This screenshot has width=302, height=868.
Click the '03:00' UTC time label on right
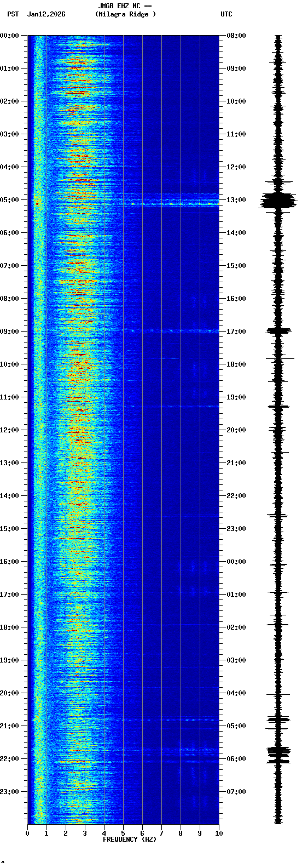[x=236, y=660]
